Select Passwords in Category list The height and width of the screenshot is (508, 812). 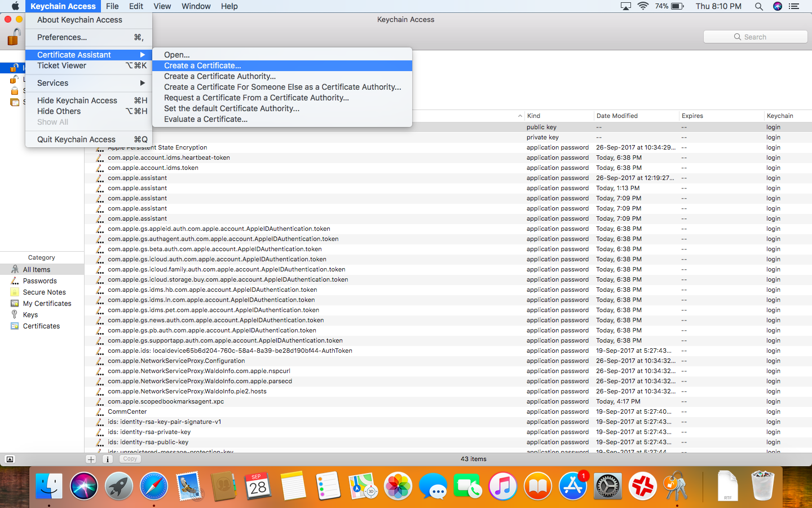[x=42, y=281]
